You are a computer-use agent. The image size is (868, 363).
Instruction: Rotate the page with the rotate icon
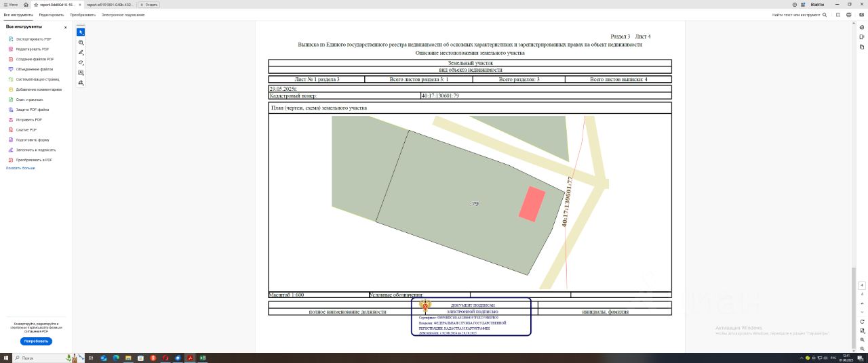pyautogui.click(x=862, y=321)
